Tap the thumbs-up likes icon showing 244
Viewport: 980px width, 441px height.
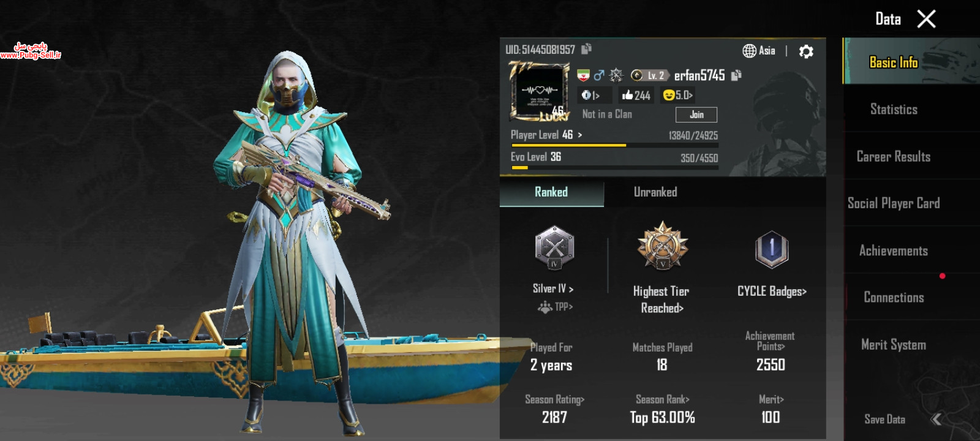(627, 95)
